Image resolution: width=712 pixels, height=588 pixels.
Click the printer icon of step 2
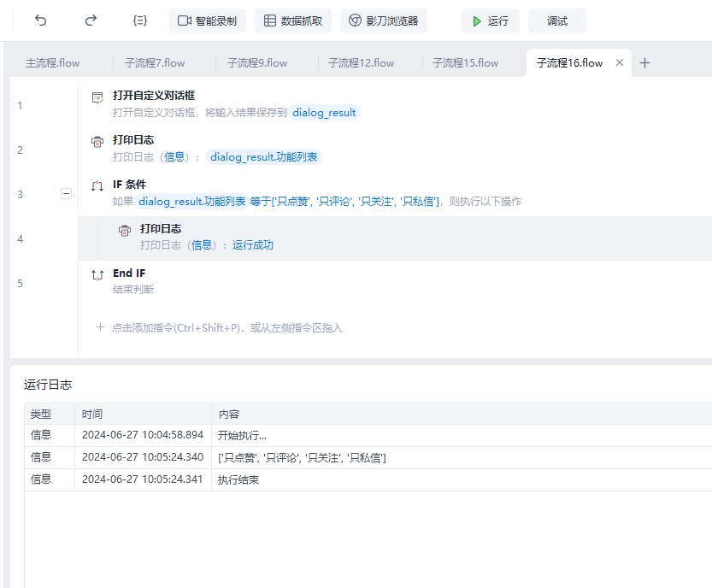point(97,142)
